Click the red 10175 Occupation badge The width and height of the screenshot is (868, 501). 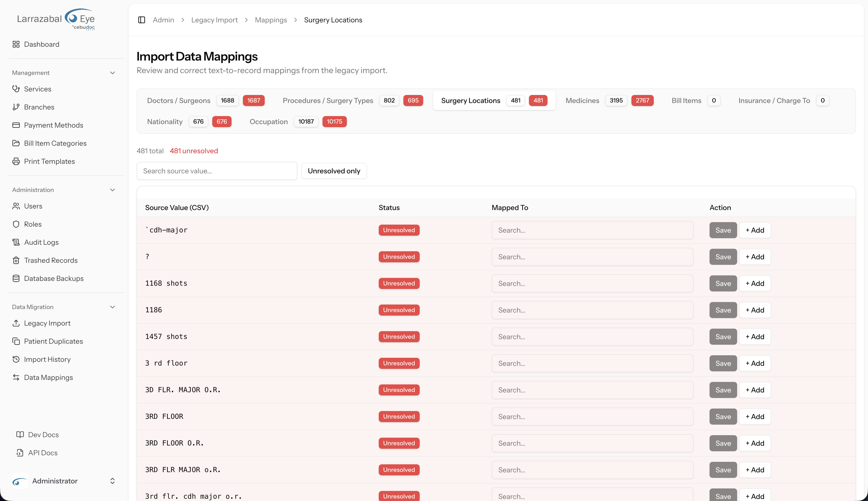click(334, 121)
